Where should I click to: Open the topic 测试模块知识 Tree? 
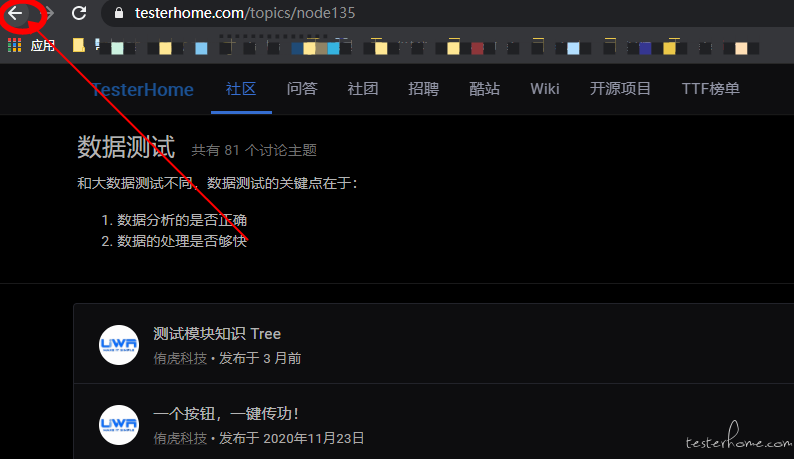(217, 334)
